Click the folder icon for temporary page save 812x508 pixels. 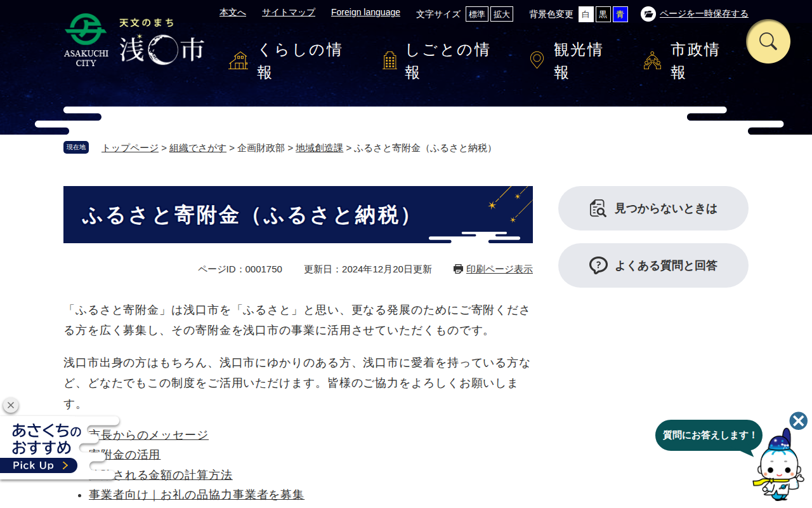tap(648, 14)
